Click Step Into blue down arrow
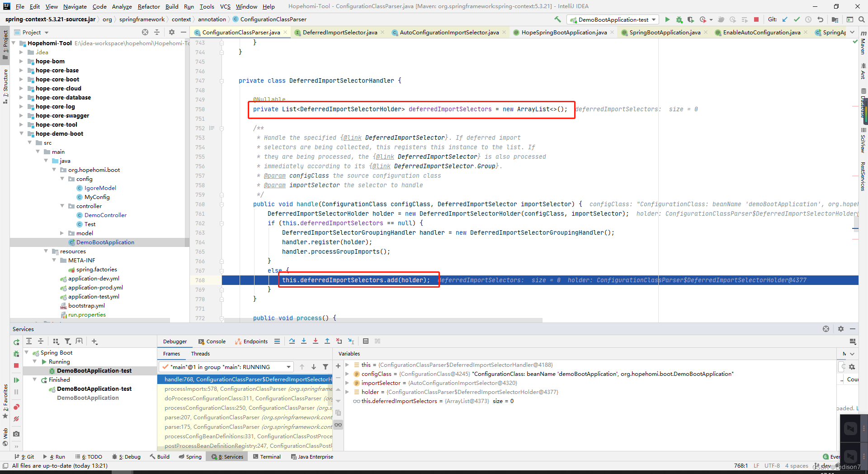The image size is (868, 474). tap(304, 341)
